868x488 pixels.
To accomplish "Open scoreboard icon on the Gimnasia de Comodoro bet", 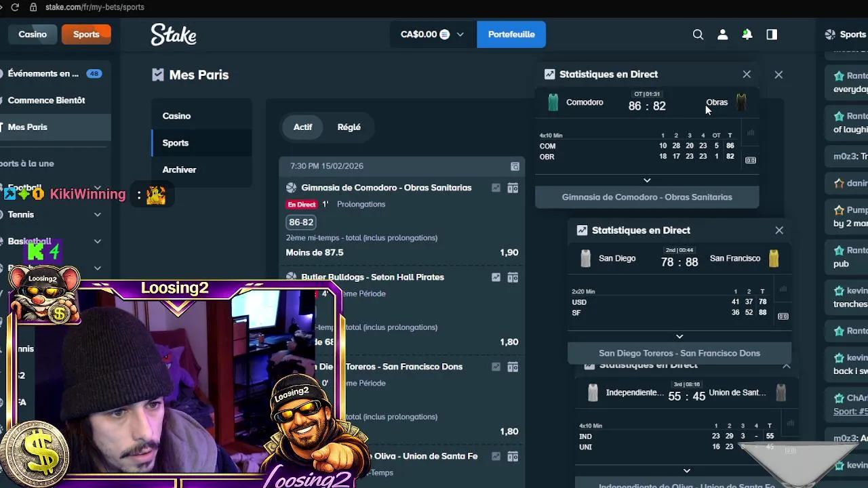I will [x=513, y=188].
